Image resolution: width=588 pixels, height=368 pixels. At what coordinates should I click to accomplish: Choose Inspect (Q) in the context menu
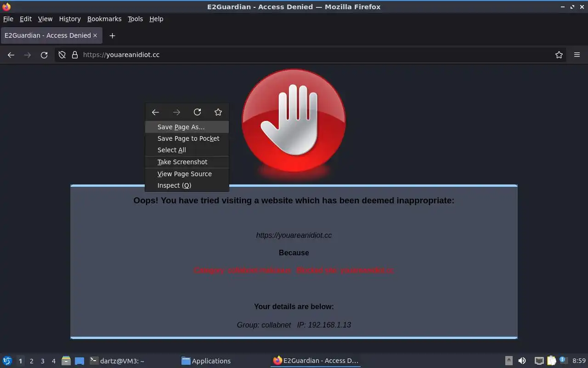coord(187,185)
